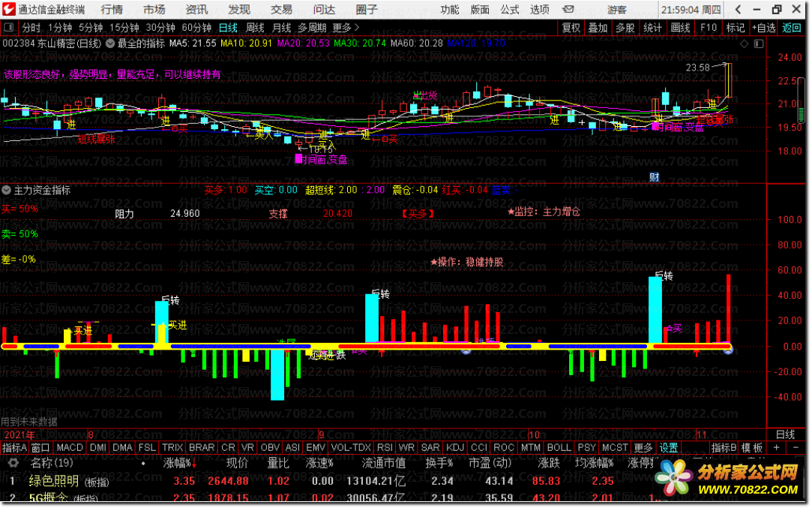Click the 多股 multi-stock button

click(625, 28)
